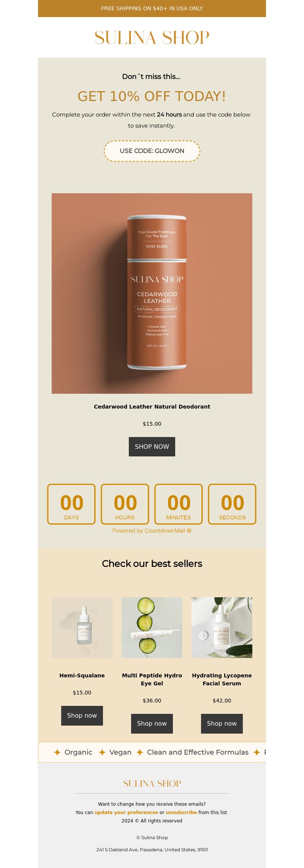The height and width of the screenshot is (868, 304).
Task: Click the unsubscribe link
Action: click(181, 812)
